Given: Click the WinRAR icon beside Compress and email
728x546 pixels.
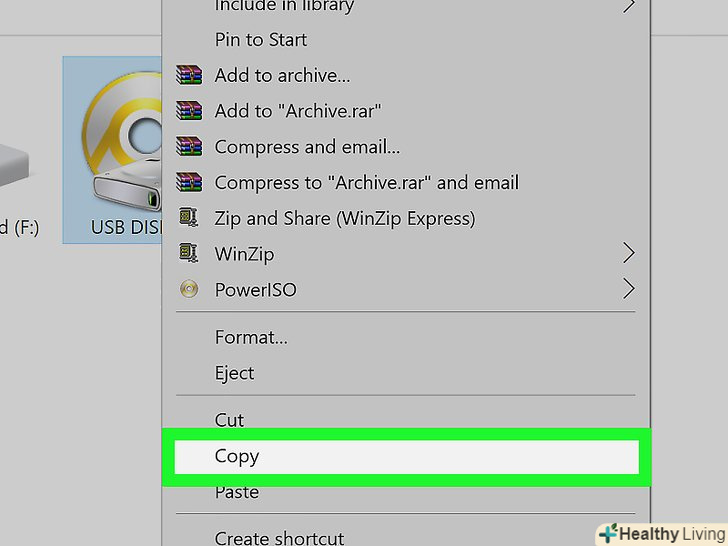Looking at the screenshot, I should tap(188, 147).
